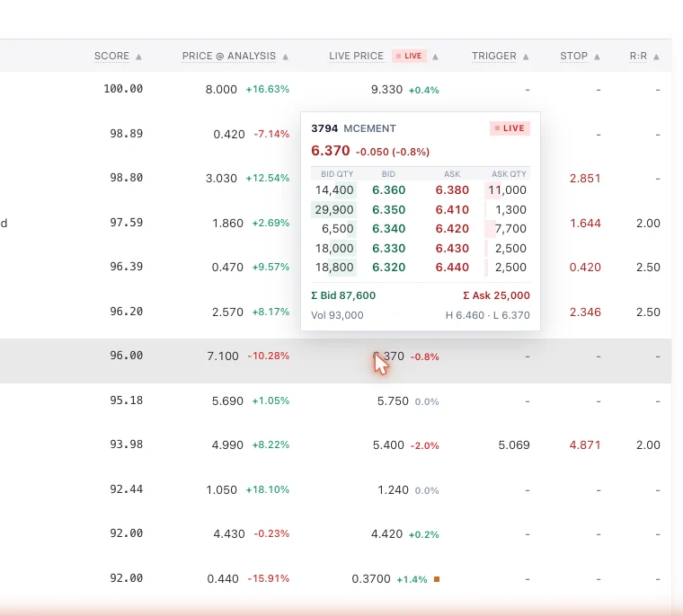Sort by the SCORE column header

point(111,57)
